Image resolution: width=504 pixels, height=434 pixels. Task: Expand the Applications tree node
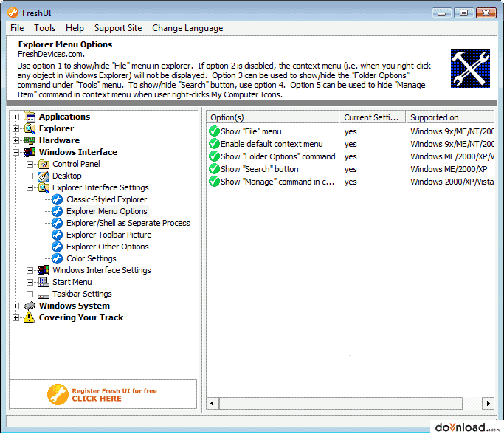pyautogui.click(x=15, y=117)
